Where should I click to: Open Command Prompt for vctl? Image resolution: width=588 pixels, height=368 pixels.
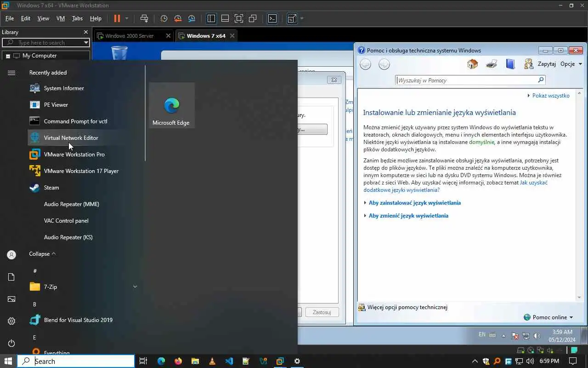click(x=85, y=121)
